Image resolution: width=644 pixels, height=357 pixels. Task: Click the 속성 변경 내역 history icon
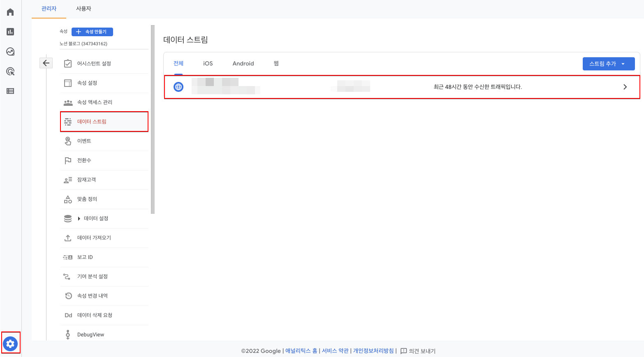pyautogui.click(x=69, y=296)
